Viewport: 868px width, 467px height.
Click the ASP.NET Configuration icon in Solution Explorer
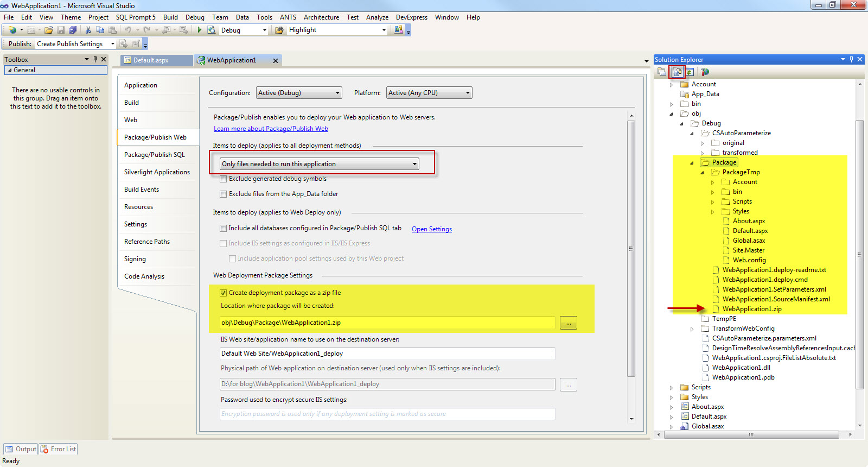(x=705, y=72)
